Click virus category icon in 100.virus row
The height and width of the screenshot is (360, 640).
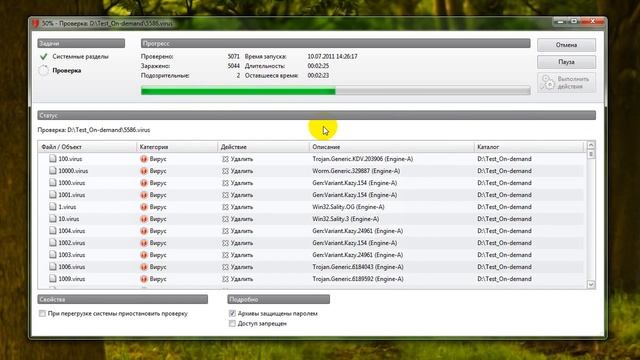[144, 159]
